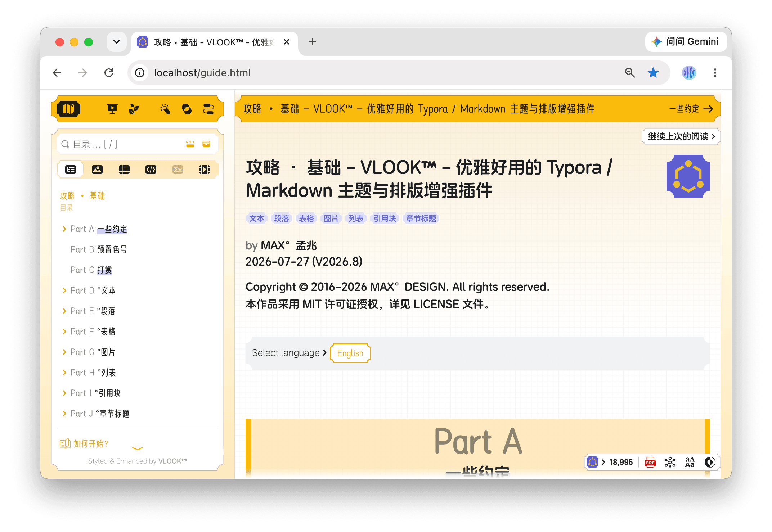This screenshot has height=532, width=772.
Task: Toggle the map-shaped navigation center button
Action: 68,109
